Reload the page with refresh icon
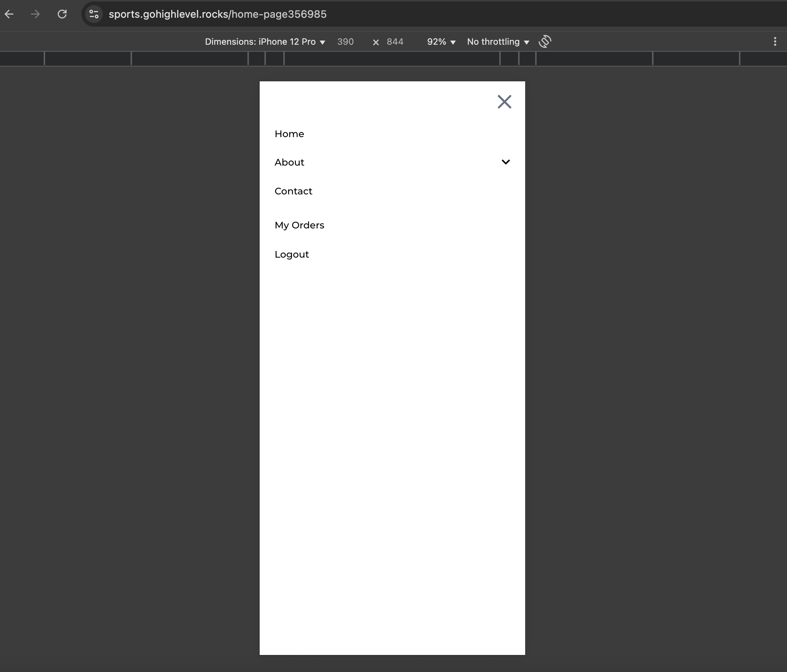The image size is (787, 672). (62, 14)
